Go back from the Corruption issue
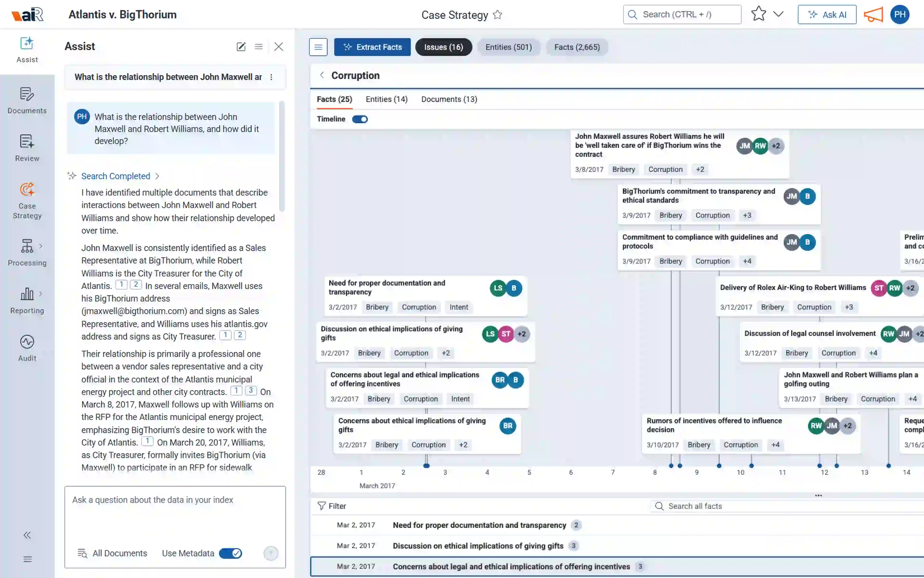 (x=322, y=75)
